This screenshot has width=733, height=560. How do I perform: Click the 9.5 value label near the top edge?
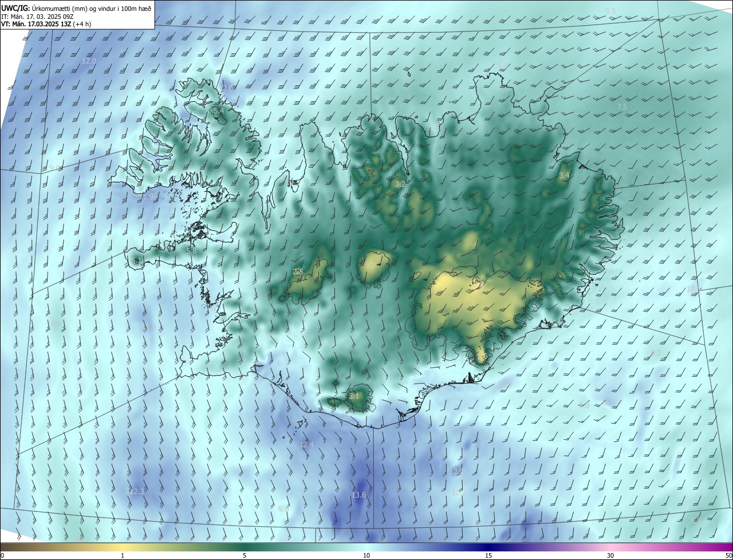point(610,11)
